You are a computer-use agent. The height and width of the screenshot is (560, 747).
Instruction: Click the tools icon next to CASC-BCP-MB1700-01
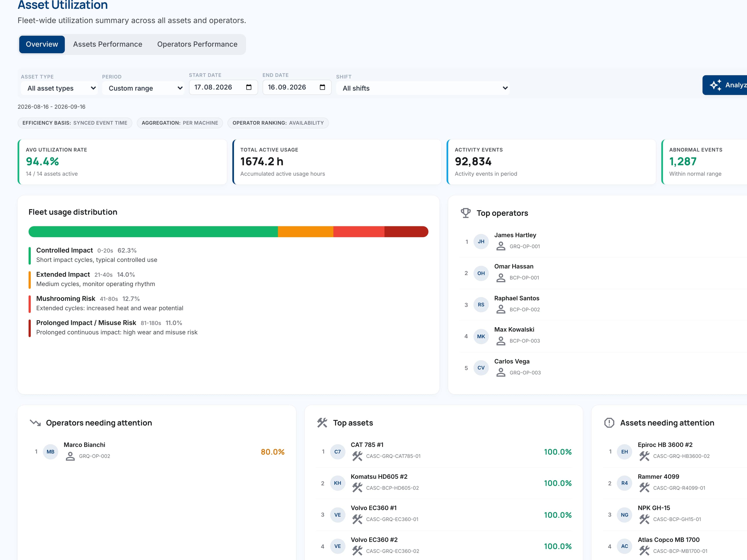pos(644,551)
